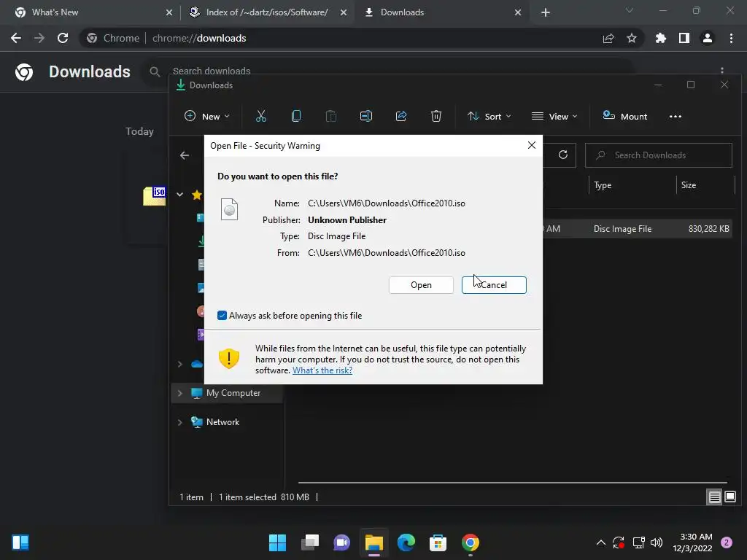The image size is (747, 560).
Task: Toggle the Chrome side panel icon
Action: (x=684, y=38)
